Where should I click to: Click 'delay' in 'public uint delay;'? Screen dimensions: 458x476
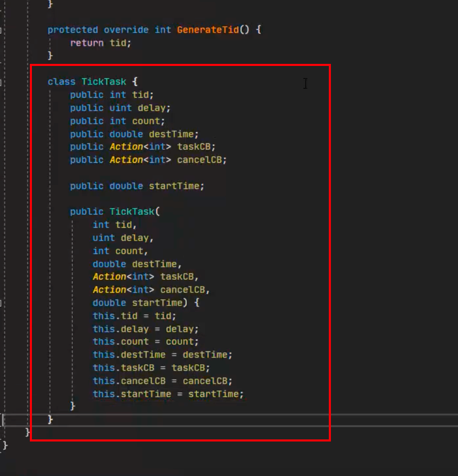pos(151,108)
